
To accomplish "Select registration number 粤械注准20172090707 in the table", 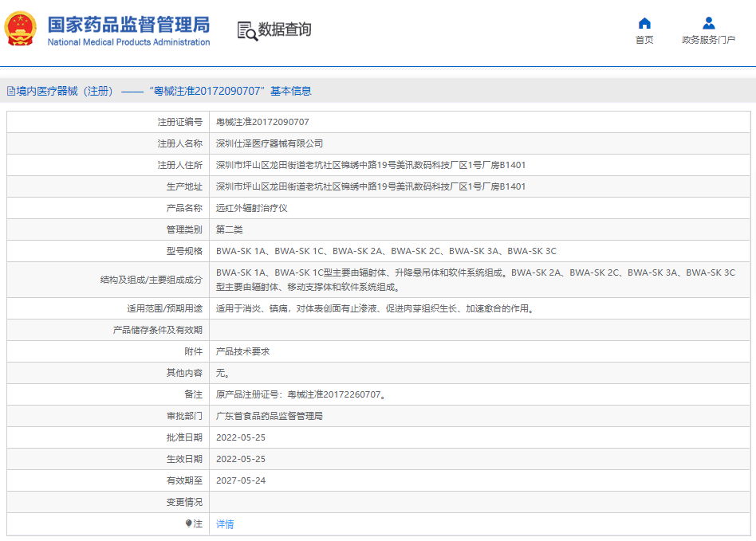I will 262,122.
